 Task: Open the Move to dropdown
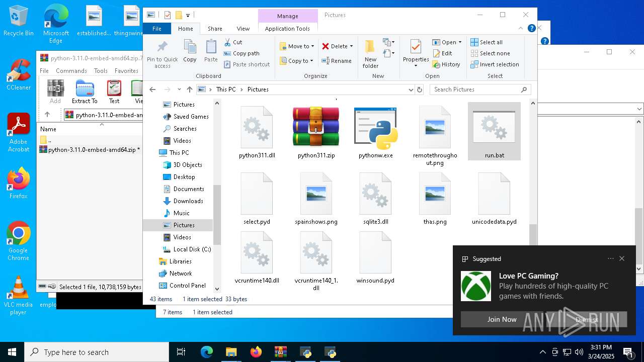297,46
